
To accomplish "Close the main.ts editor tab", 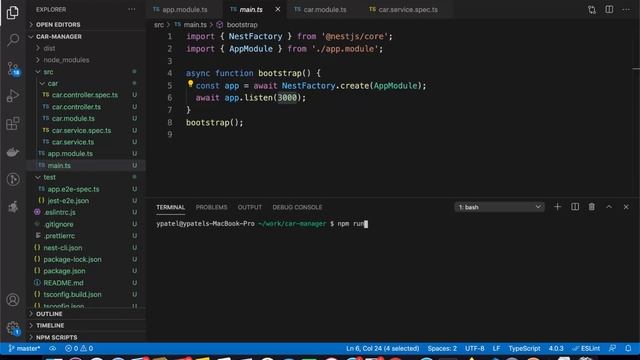I will 278,9.
